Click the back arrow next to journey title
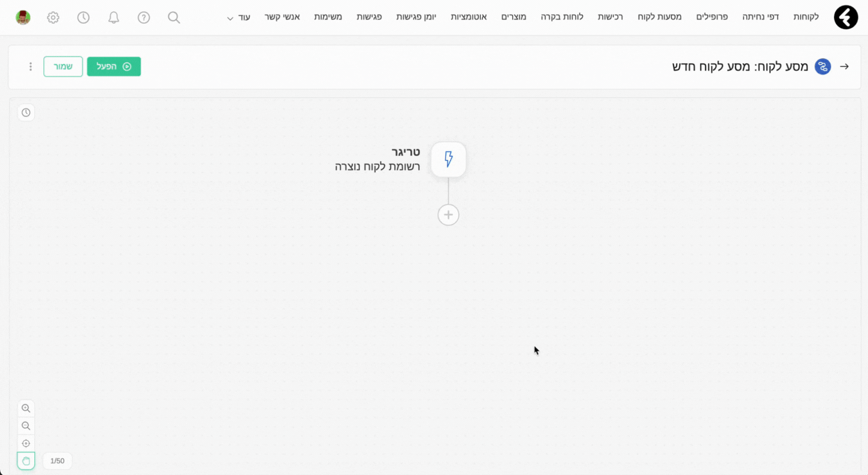Viewport: 868px width, 475px height. click(844, 66)
